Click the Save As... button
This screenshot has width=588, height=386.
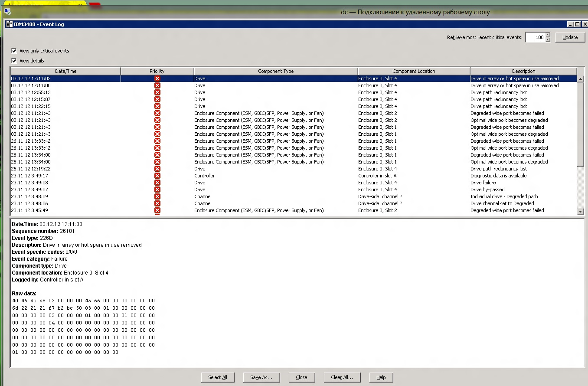click(261, 377)
